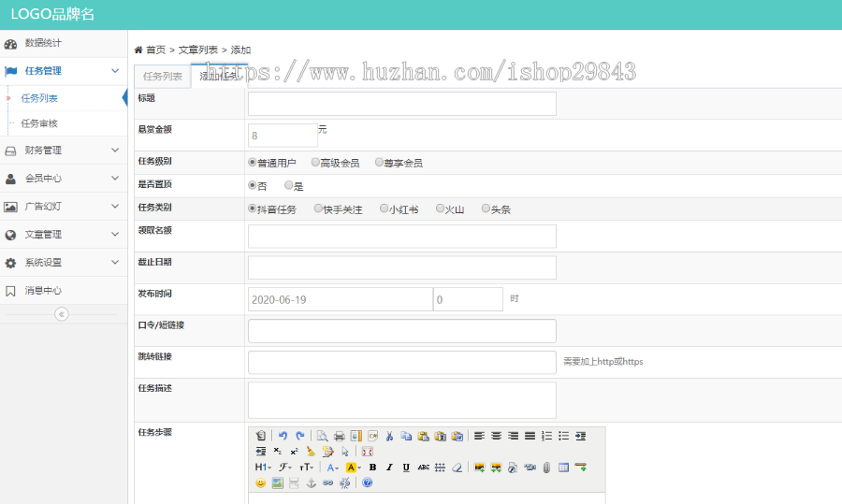Choose the 小红书 task type radio
Viewport: 842px width, 504px height.
pyautogui.click(x=385, y=209)
